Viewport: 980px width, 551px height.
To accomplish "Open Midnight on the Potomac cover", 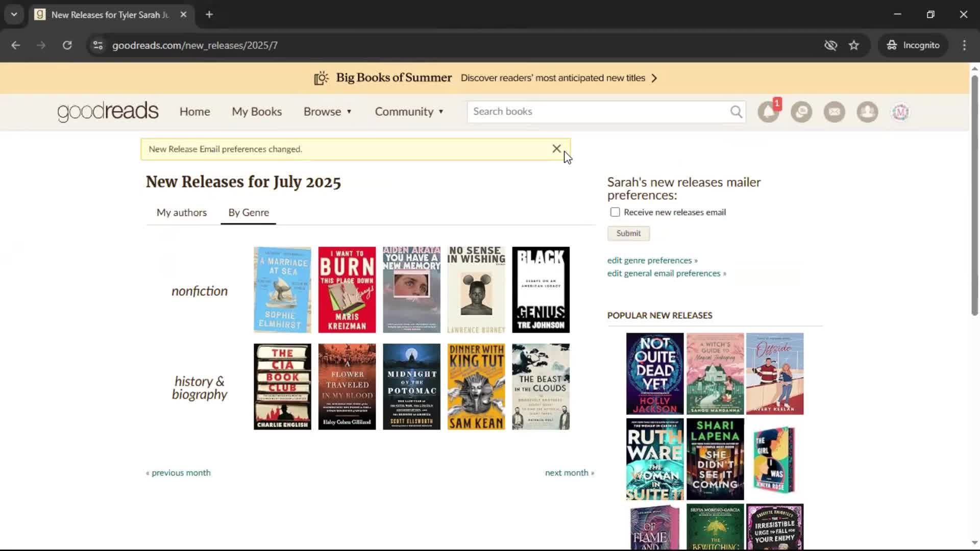I will [411, 387].
